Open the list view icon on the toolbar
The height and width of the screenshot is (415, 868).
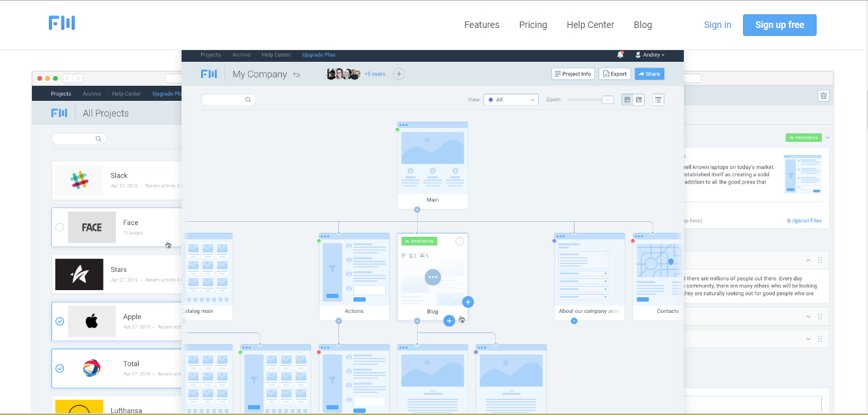click(x=658, y=100)
